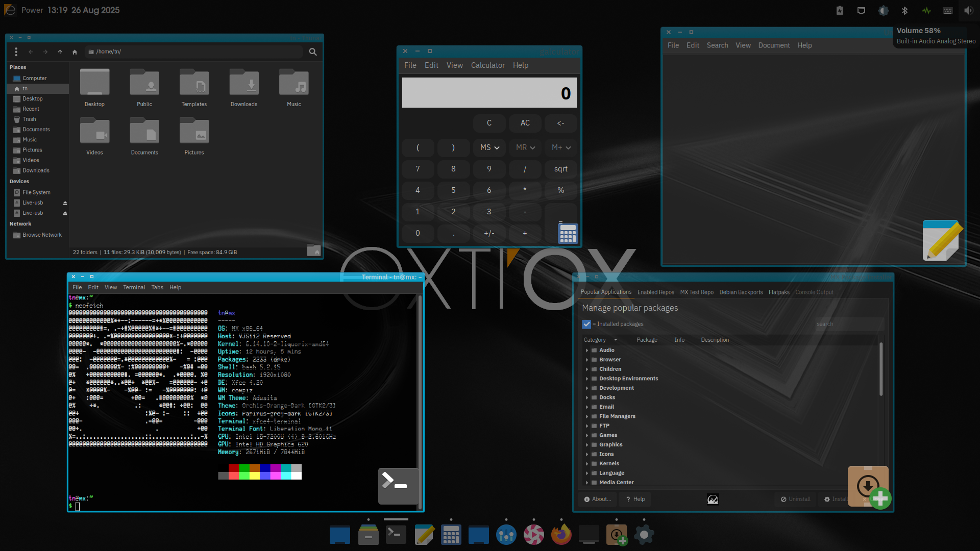This screenshot has height=551, width=980.
Task: Open the MS memory store dropdown
Action: [489, 147]
